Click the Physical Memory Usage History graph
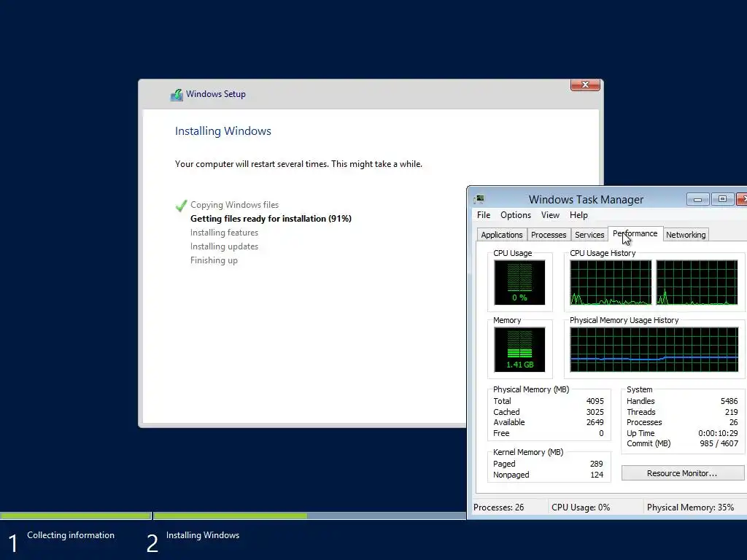This screenshot has height=560, width=747. point(654,349)
